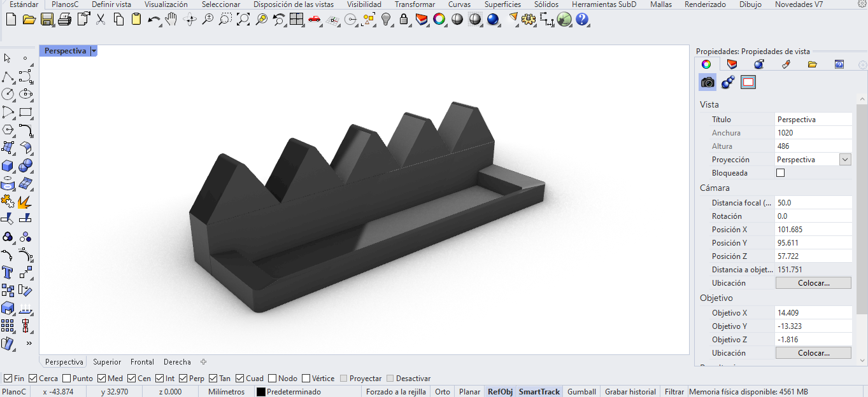
Task: Switch to the Frontal viewport tab
Action: point(142,362)
